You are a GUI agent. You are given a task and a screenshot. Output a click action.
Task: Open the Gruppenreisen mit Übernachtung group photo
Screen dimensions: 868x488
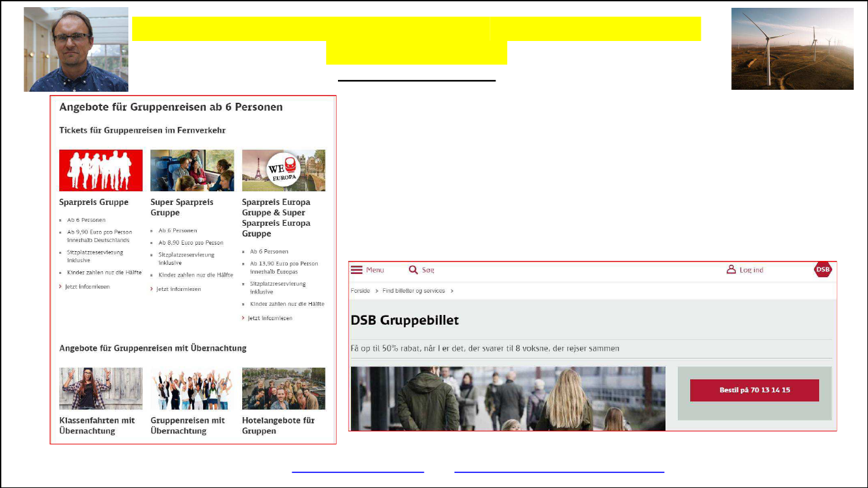click(192, 388)
